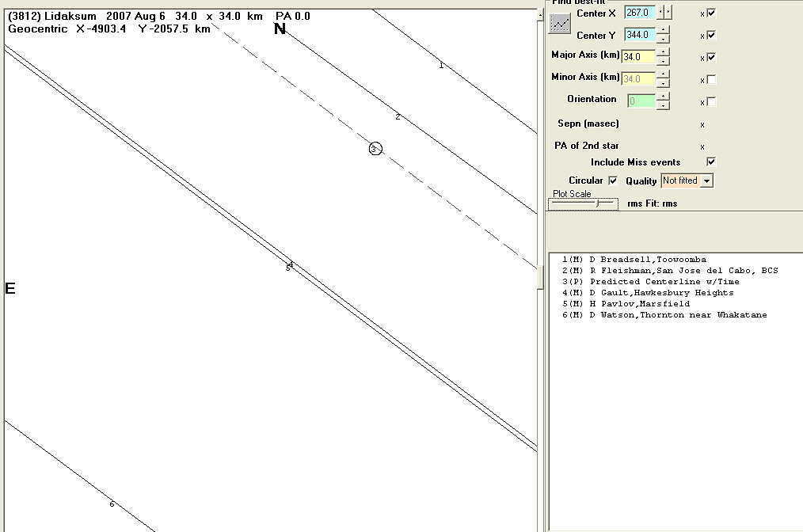Toggle the Center Y fit checkbox

pyautogui.click(x=711, y=35)
